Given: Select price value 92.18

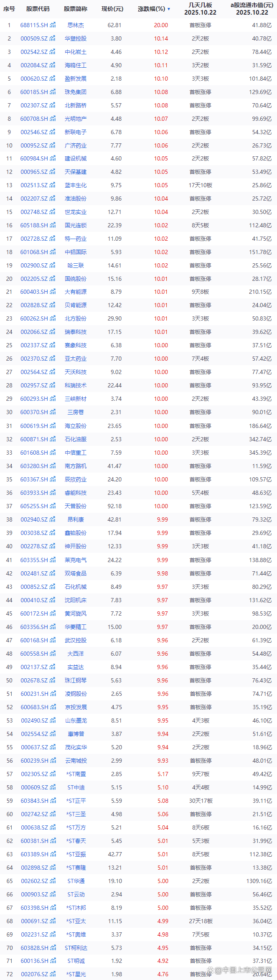Looking at the screenshot, I should [114, 506].
